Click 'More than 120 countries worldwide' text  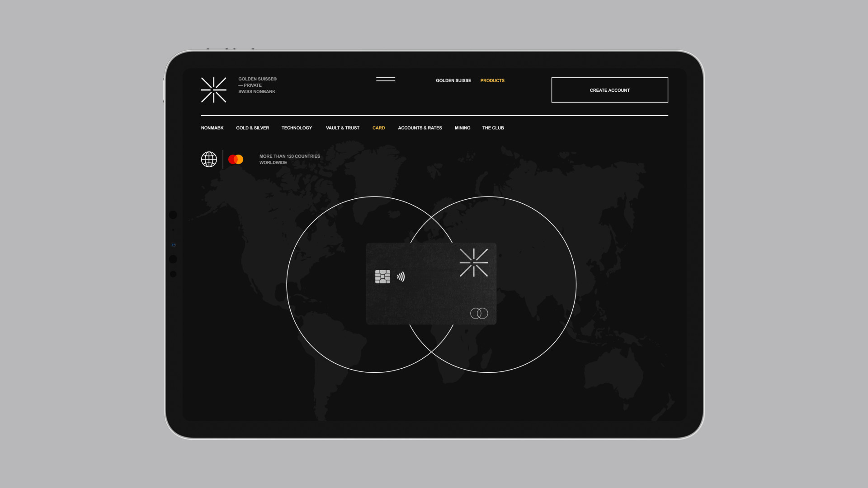click(x=289, y=160)
